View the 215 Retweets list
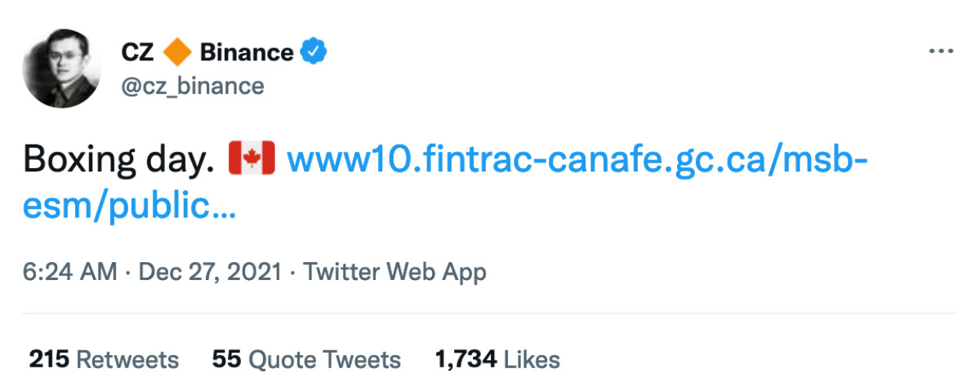 (48, 359)
